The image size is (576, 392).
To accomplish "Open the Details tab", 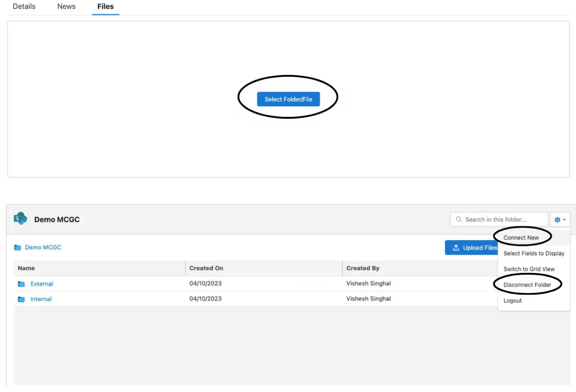I will 24,7.
